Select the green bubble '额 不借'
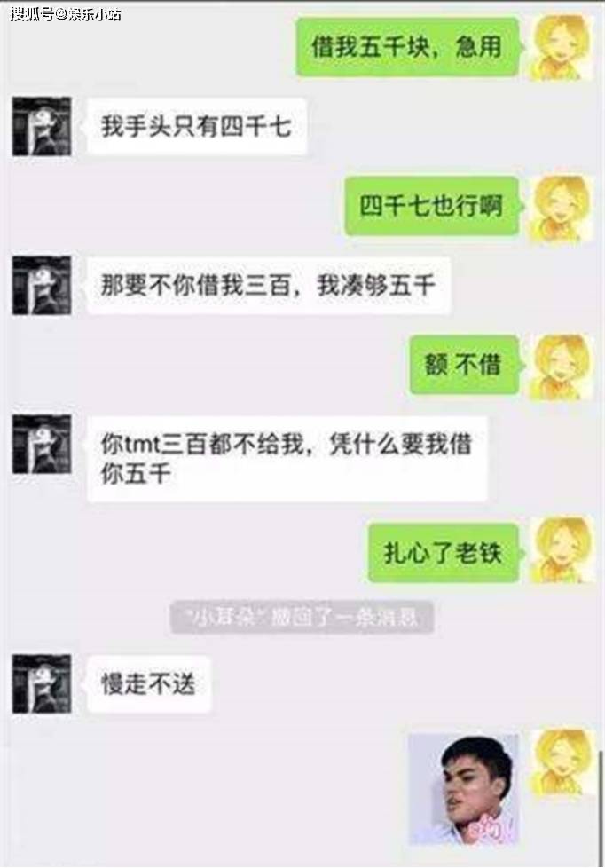This screenshot has height=868, width=605. pos(465,365)
